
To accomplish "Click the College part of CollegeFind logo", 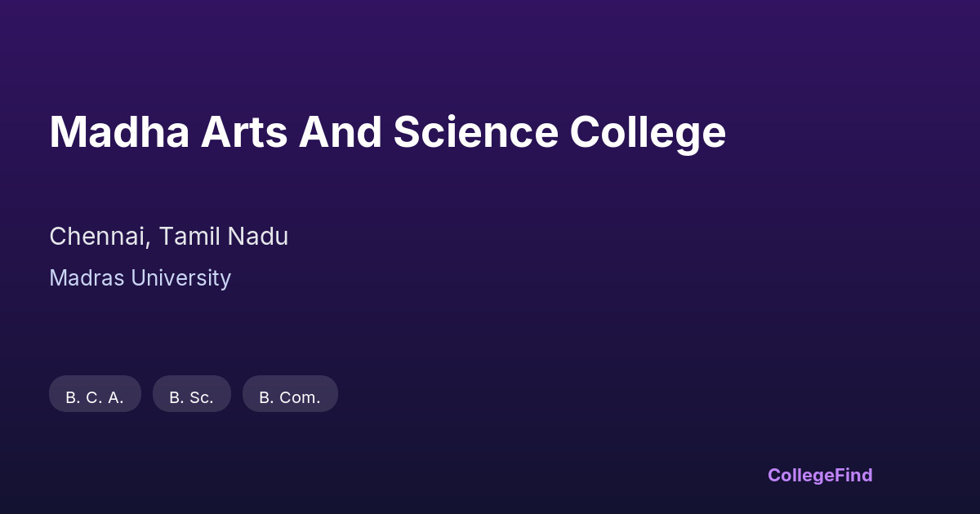I will point(801,475).
